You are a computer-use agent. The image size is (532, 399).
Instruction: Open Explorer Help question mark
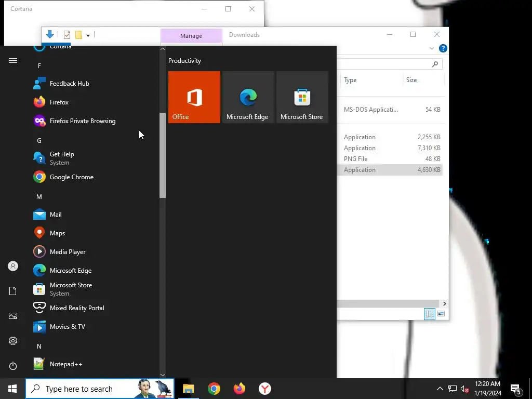pos(443,48)
